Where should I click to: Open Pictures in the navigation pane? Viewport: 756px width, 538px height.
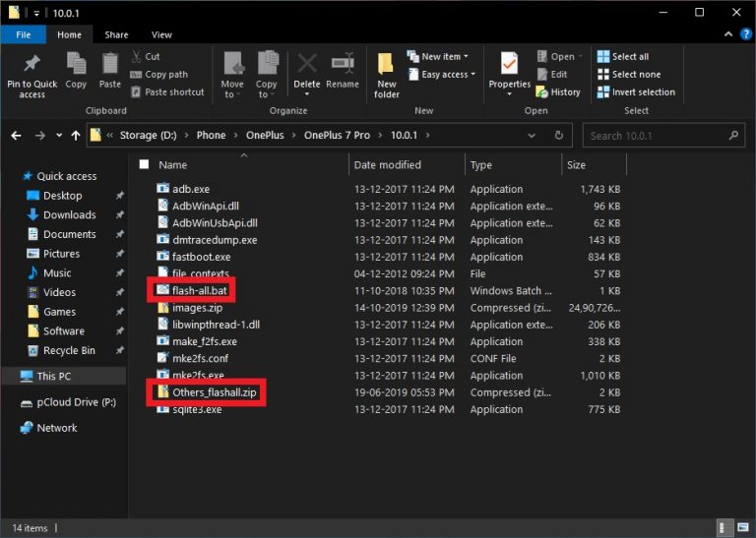(61, 254)
